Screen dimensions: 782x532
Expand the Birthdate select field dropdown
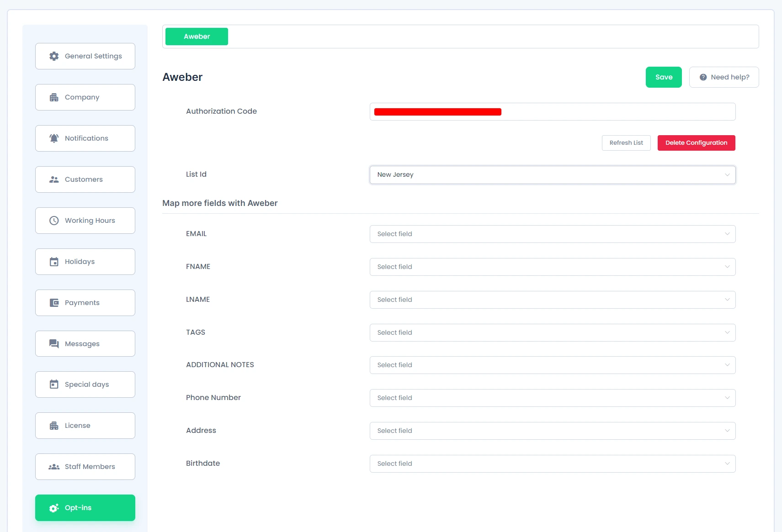[552, 464]
